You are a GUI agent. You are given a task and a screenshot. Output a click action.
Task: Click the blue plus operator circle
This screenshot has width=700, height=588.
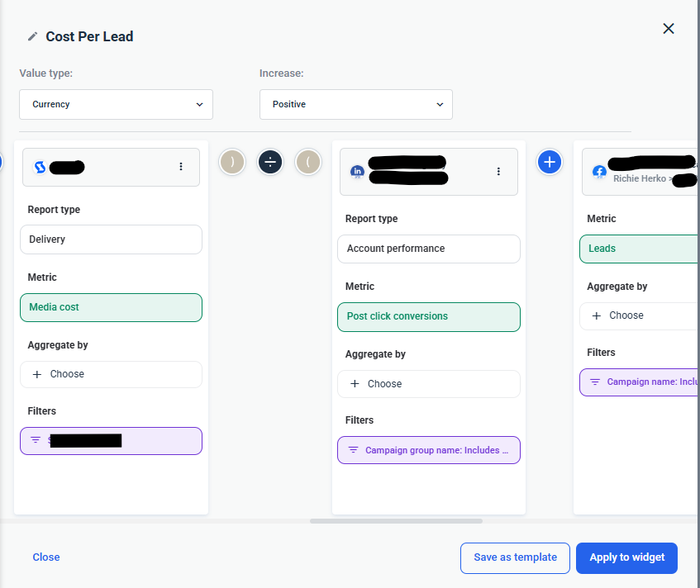(550, 162)
